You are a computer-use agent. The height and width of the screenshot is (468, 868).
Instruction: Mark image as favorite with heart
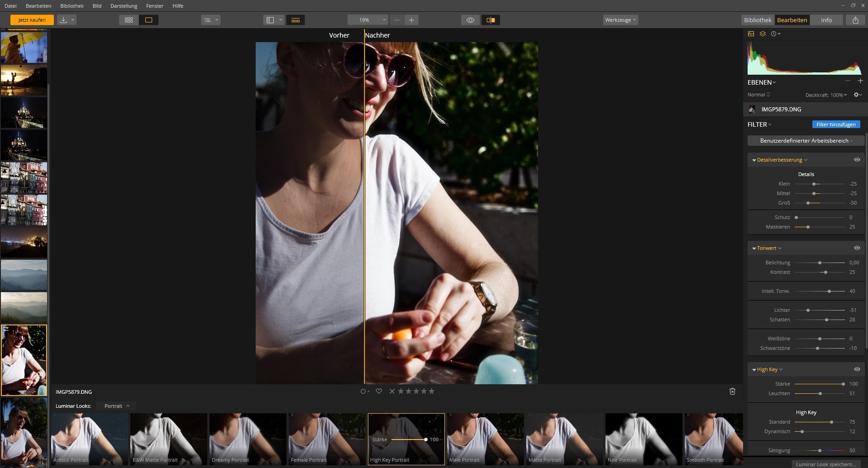[x=379, y=392]
